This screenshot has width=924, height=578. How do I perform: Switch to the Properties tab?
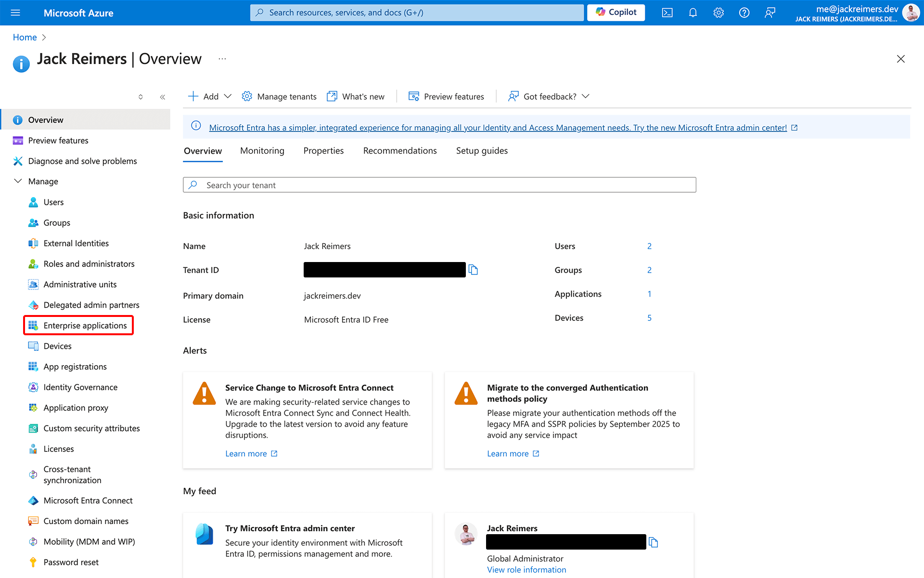pyautogui.click(x=323, y=151)
